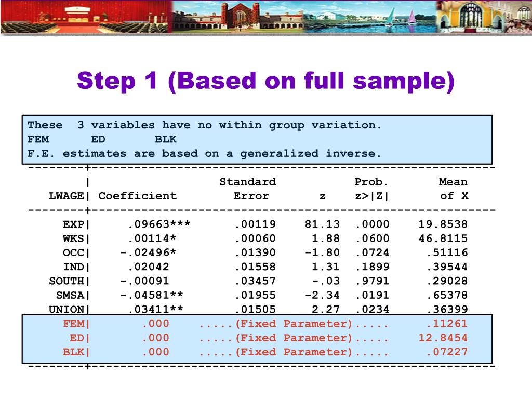The image size is (532, 399).
Task: Click the 'Mean' header word
Action: click(453, 182)
